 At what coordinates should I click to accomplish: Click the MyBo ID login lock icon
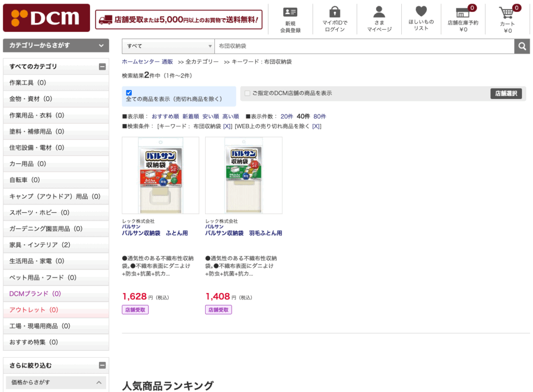(335, 12)
